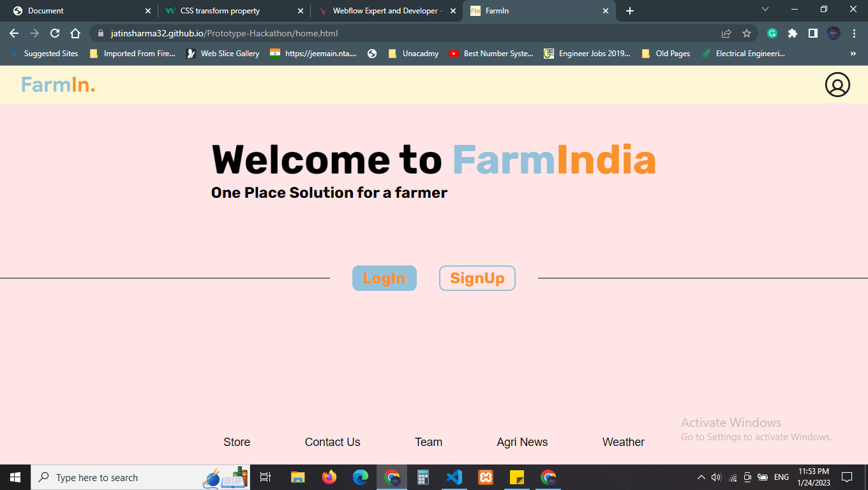Switch to the CSS transform property tab
This screenshot has width=868, height=490.
234,11
